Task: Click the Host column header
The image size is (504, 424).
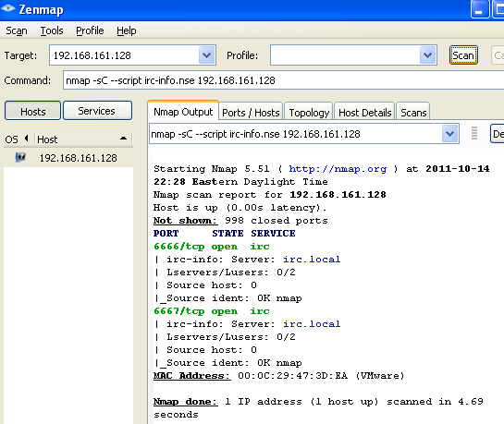Action: 83,139
